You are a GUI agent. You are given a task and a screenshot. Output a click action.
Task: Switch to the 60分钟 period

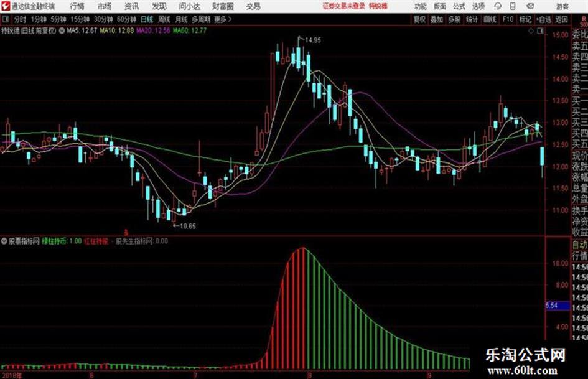(126, 19)
